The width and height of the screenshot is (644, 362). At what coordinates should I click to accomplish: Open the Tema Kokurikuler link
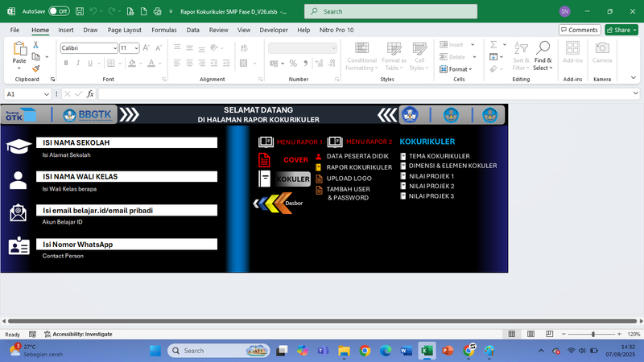pos(439,156)
